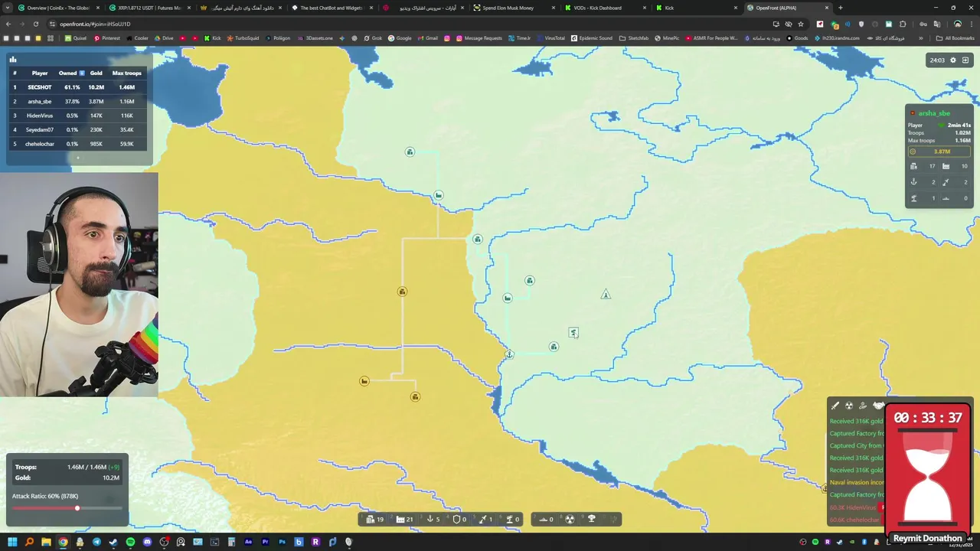
Task: Open All Bookmarks folder
Action: [x=955, y=37]
